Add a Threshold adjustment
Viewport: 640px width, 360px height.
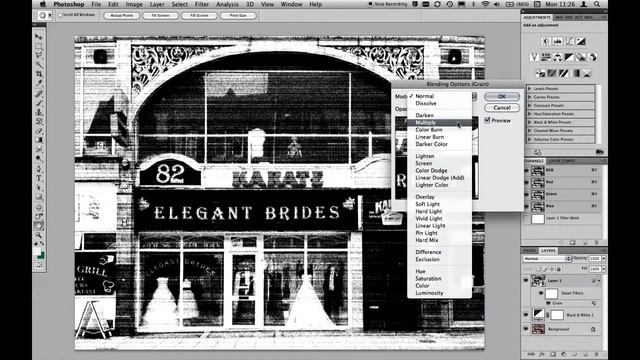tap(564, 73)
